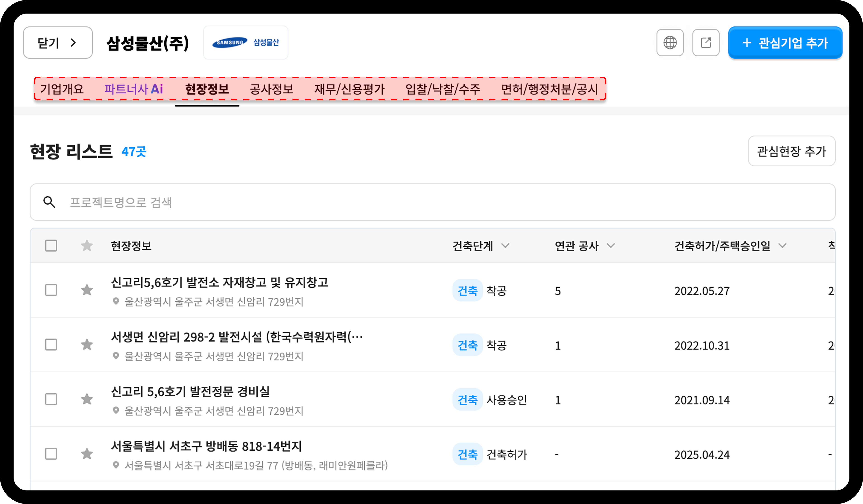This screenshot has height=504, width=863.
Task: Click location pin under 방배동 818-14번지
Action: pos(116,465)
